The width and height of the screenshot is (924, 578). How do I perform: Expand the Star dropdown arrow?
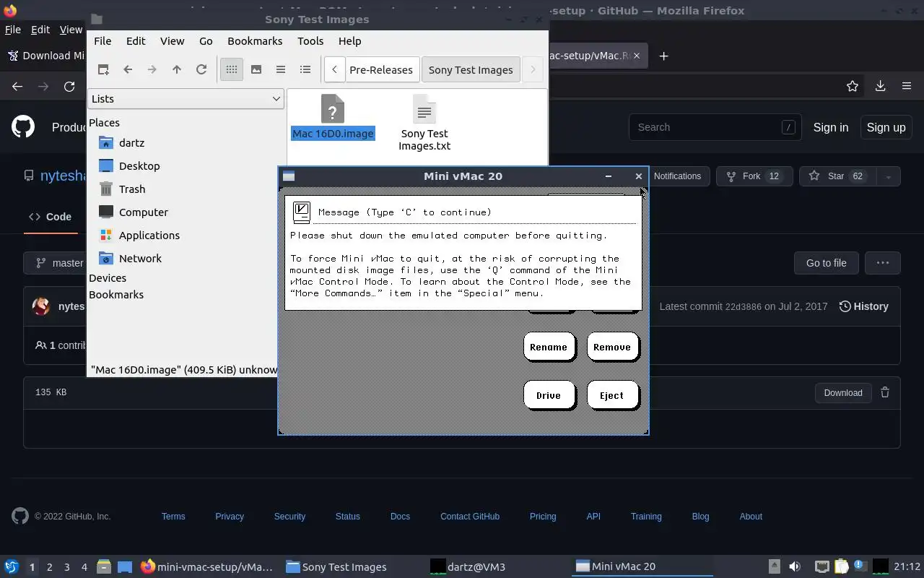point(889,176)
